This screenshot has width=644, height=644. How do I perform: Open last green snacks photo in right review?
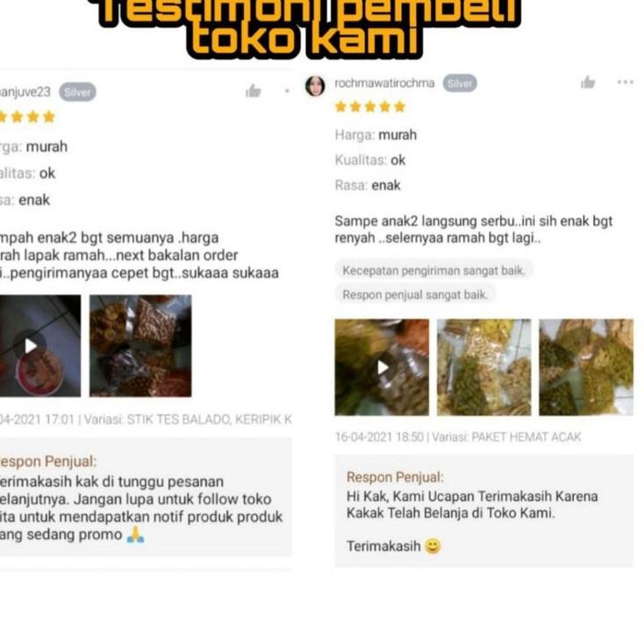586,367
